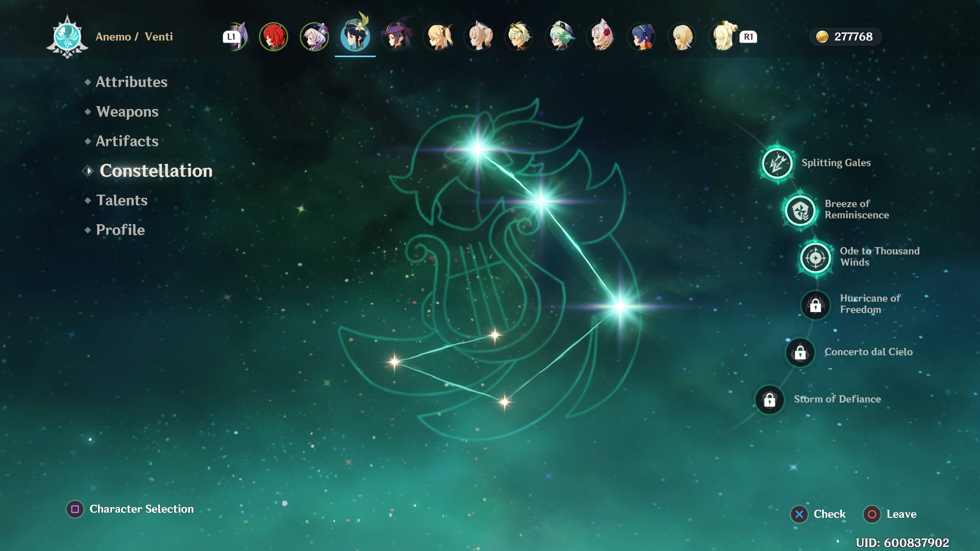
Task: Open the Weapons menu
Action: coord(127,111)
